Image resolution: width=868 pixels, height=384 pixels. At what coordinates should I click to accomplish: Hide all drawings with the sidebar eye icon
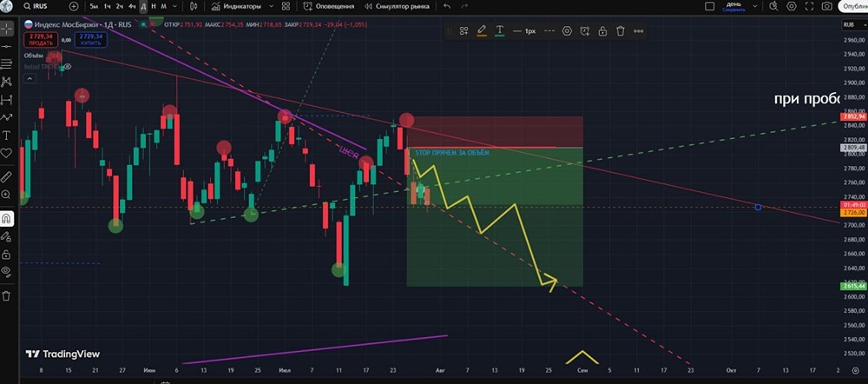coord(7,272)
